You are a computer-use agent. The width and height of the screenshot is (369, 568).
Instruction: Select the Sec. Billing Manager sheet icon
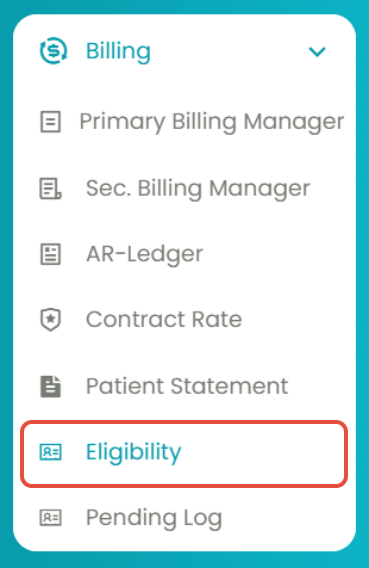[x=50, y=188]
